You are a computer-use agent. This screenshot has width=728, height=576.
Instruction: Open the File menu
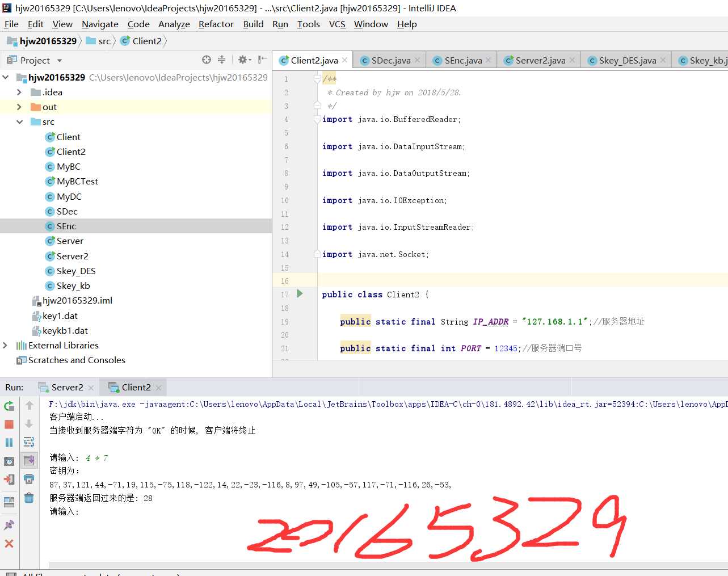point(11,24)
